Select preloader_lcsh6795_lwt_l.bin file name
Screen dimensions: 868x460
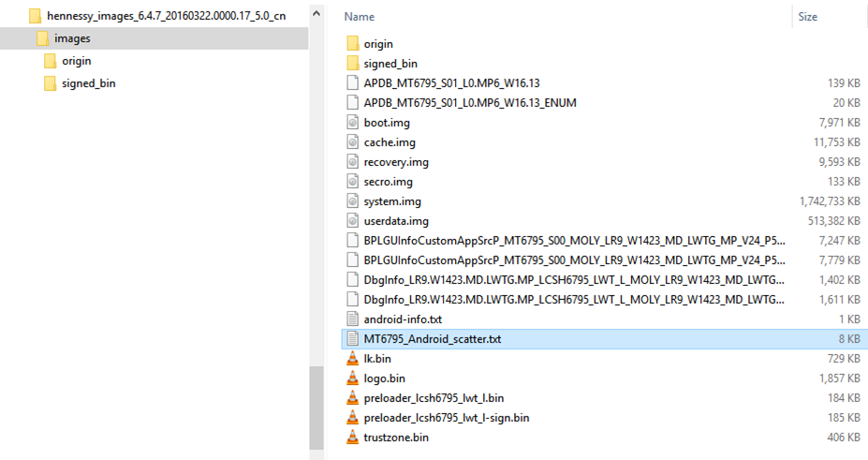(x=434, y=398)
